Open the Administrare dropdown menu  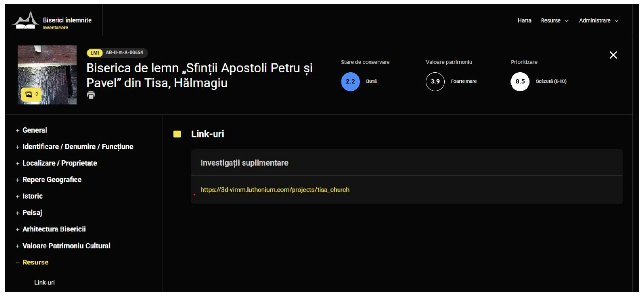[598, 21]
